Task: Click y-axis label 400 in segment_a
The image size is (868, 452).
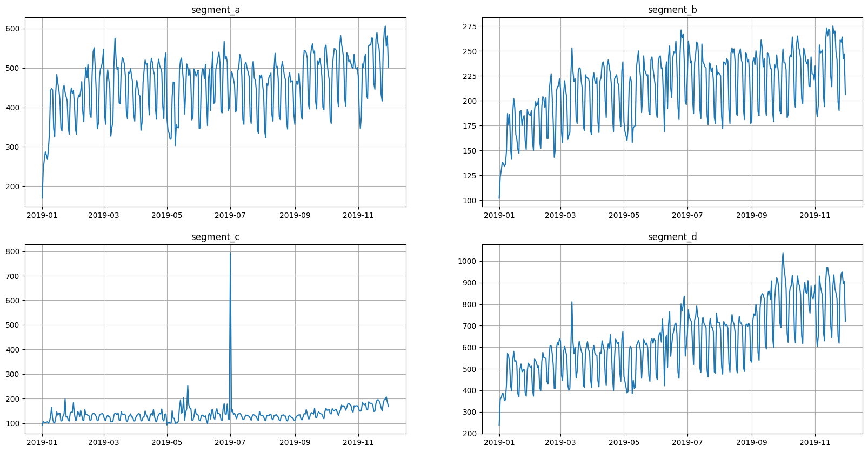Action: click(13, 108)
